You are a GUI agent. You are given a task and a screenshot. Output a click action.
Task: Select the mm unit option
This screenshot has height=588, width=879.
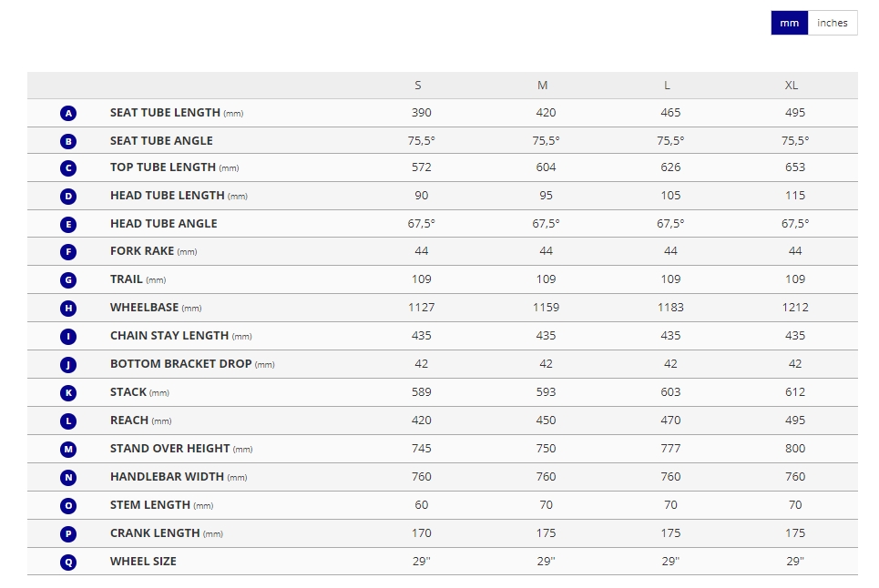pos(789,23)
